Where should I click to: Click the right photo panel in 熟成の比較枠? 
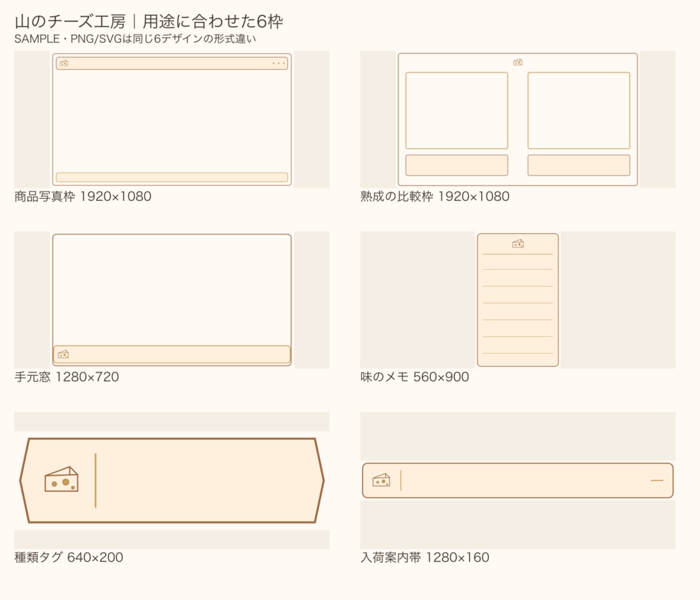click(x=579, y=110)
